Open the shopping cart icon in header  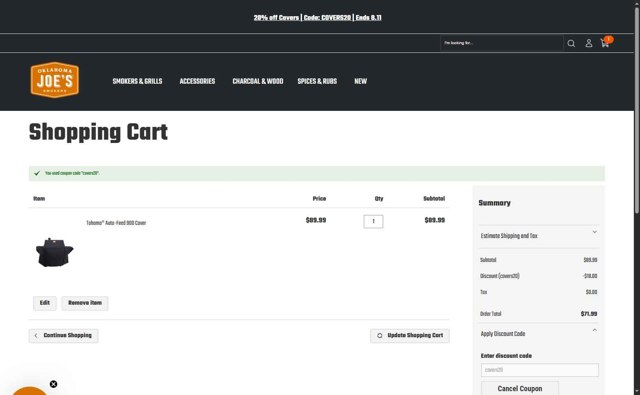(x=606, y=42)
